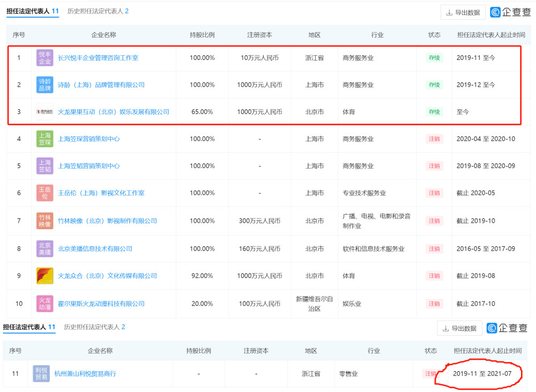
Task: Select upper 担任法定代表人 11 tab
Action: click(x=33, y=11)
